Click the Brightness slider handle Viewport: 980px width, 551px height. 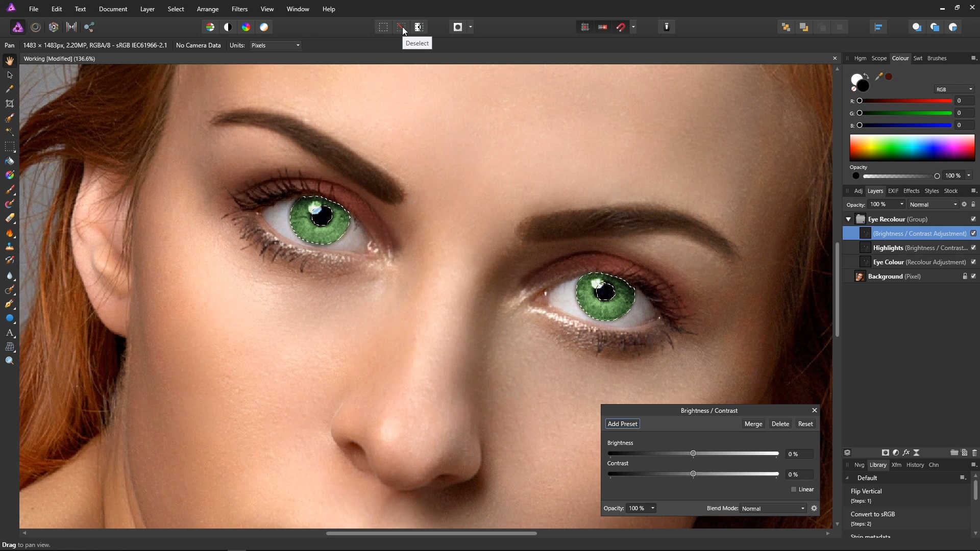(x=693, y=453)
